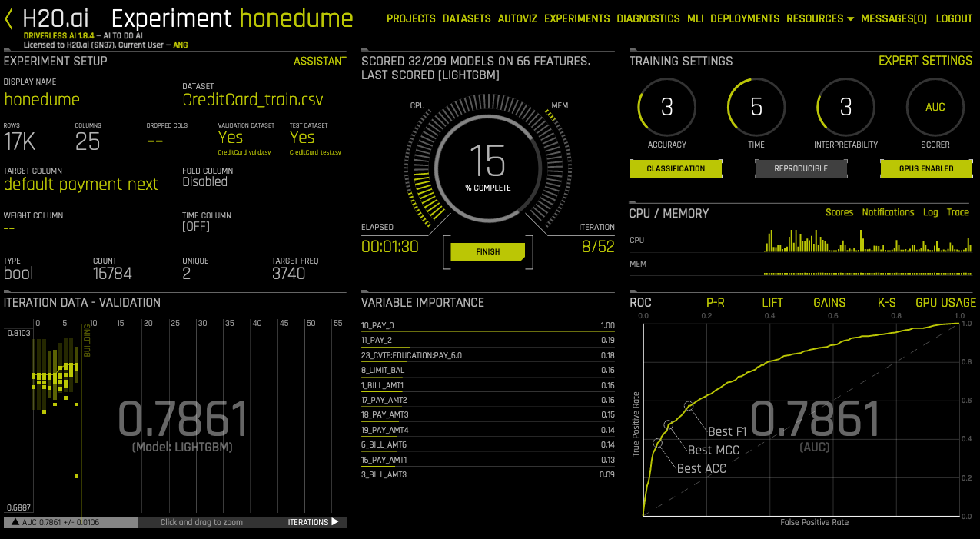Image resolution: width=980 pixels, height=539 pixels.
Task: Click the 15% complete progress gauge
Action: [488, 167]
